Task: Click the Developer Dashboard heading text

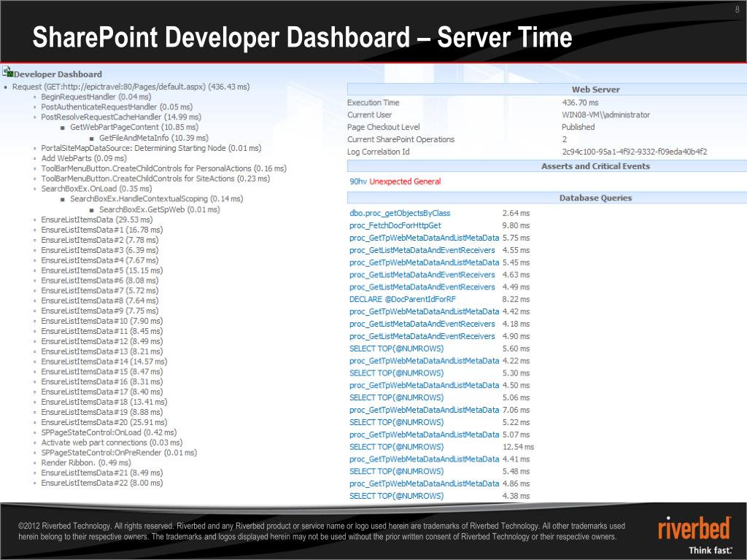Action: pyautogui.click(x=58, y=74)
